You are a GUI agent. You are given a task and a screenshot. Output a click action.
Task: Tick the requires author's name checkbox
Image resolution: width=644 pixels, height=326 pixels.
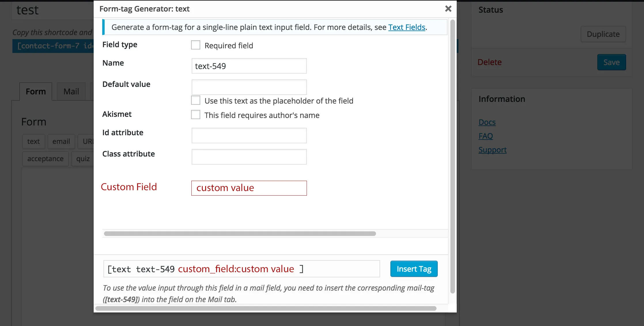click(x=196, y=115)
